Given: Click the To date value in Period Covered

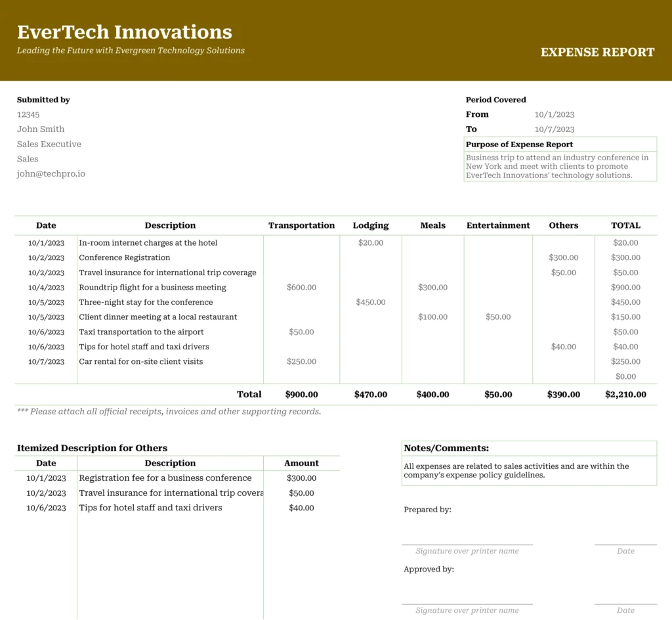Looking at the screenshot, I should [x=555, y=129].
